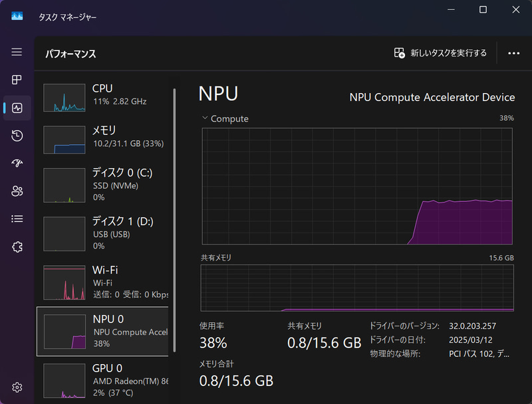Open the App history view icon

(17, 135)
